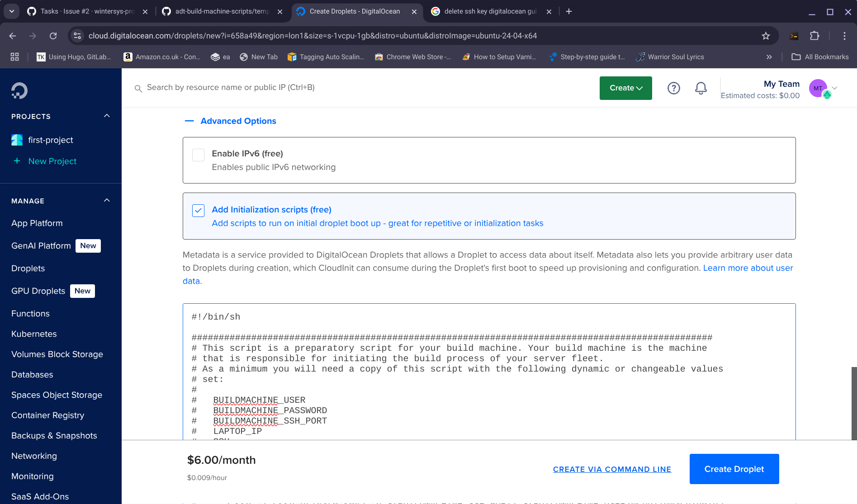Collapse the Projects sidebar section
857x504 pixels.
click(107, 116)
